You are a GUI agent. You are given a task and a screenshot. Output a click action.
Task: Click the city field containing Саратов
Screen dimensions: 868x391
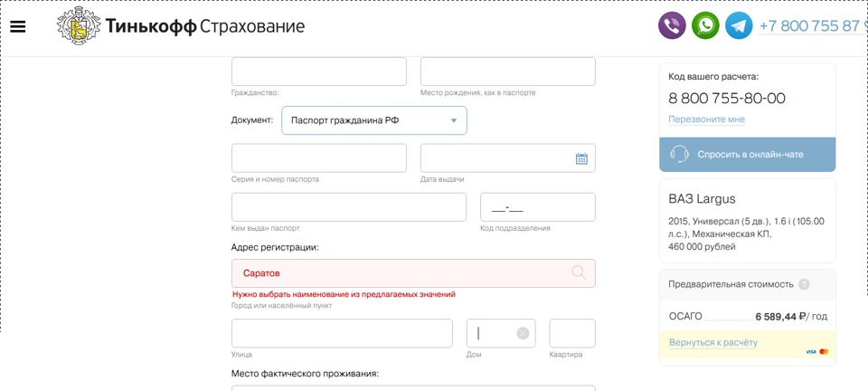point(413,273)
